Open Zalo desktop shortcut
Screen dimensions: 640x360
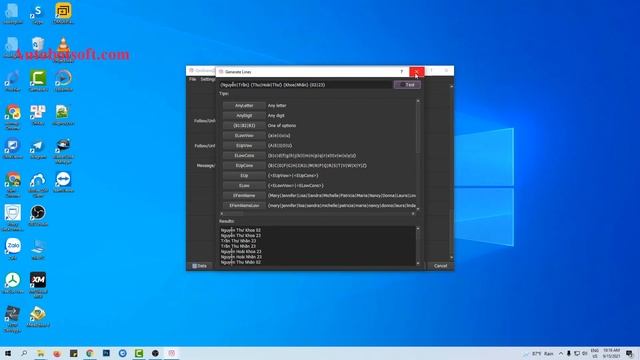tap(13, 248)
